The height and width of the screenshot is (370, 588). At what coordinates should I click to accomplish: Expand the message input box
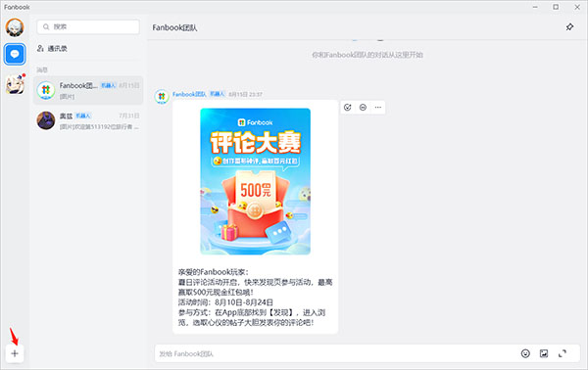pyautogui.click(x=563, y=353)
